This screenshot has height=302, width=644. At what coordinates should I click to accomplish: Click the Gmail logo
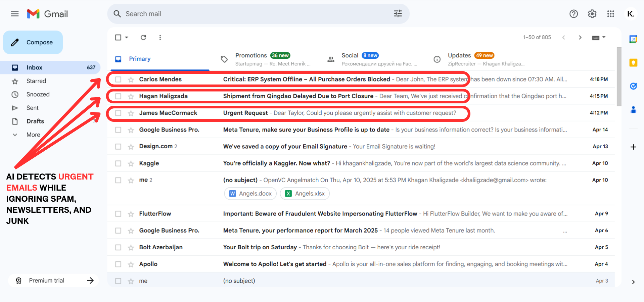coord(47,14)
